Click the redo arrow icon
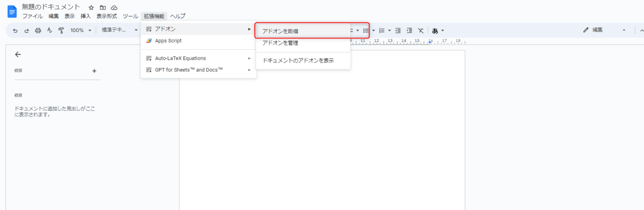 coord(27,31)
